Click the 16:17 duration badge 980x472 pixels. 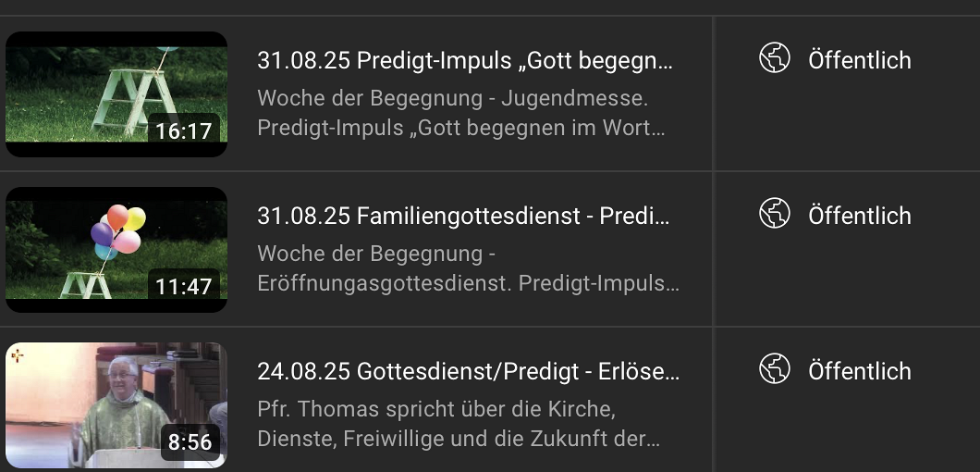click(x=184, y=131)
